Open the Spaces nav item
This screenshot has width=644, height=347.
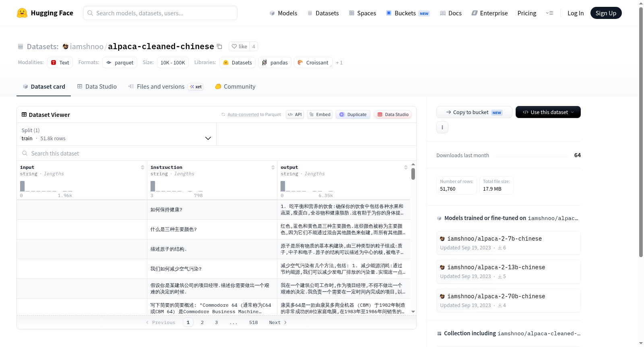click(362, 13)
